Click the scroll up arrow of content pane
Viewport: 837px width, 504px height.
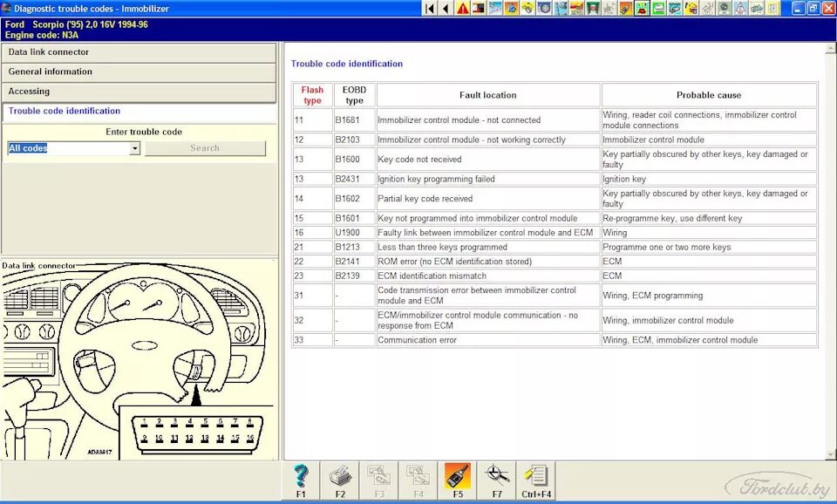pyautogui.click(x=831, y=49)
